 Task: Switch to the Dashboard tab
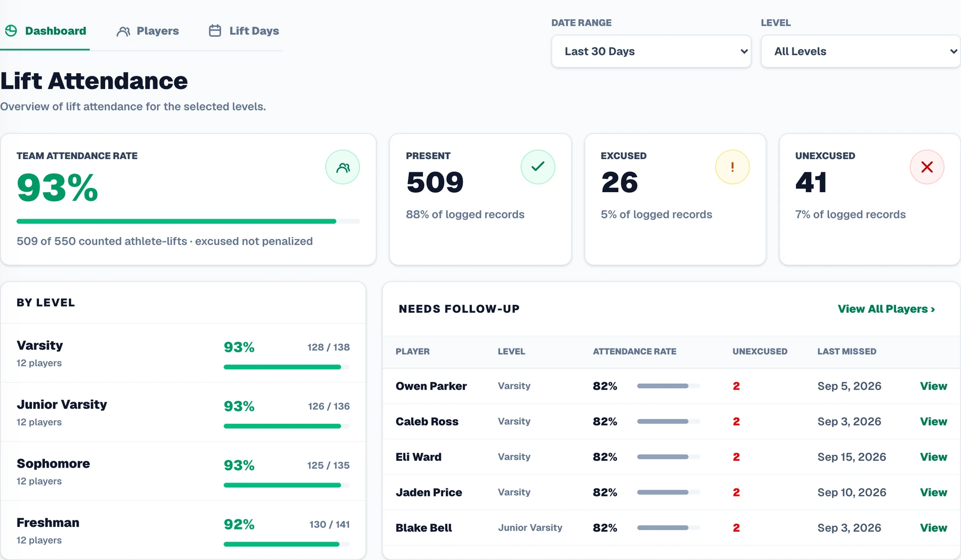(x=45, y=31)
